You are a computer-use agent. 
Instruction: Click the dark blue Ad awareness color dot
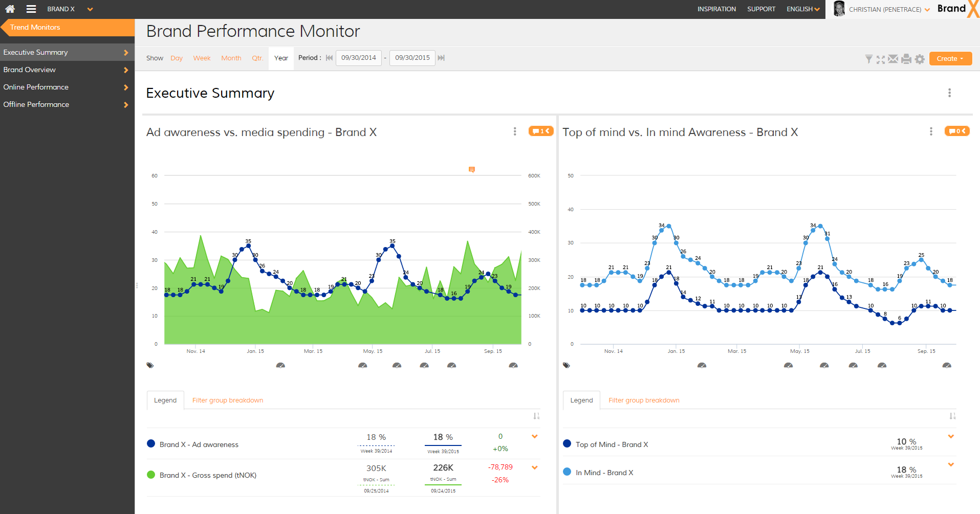pyautogui.click(x=151, y=443)
